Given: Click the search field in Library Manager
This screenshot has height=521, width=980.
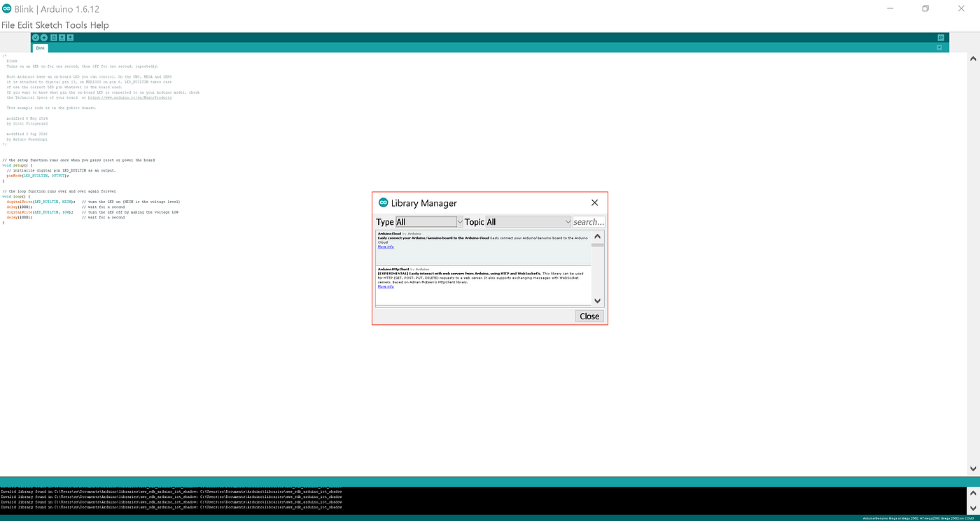Looking at the screenshot, I should (x=589, y=221).
